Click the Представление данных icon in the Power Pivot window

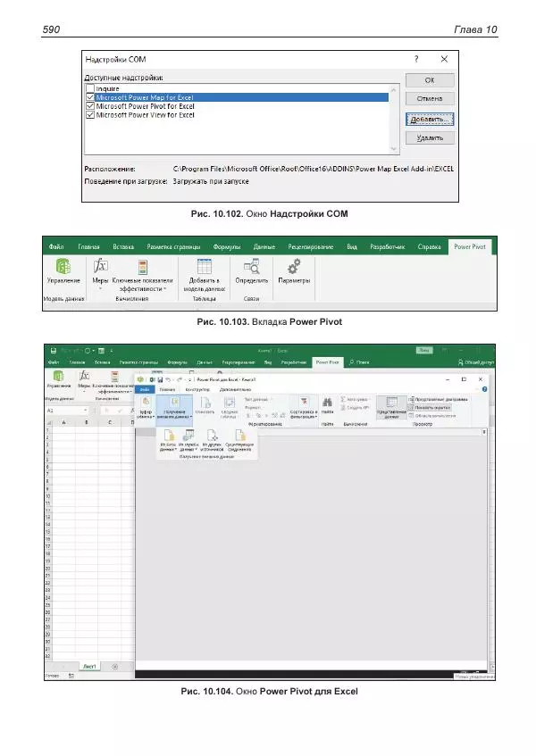click(x=392, y=403)
